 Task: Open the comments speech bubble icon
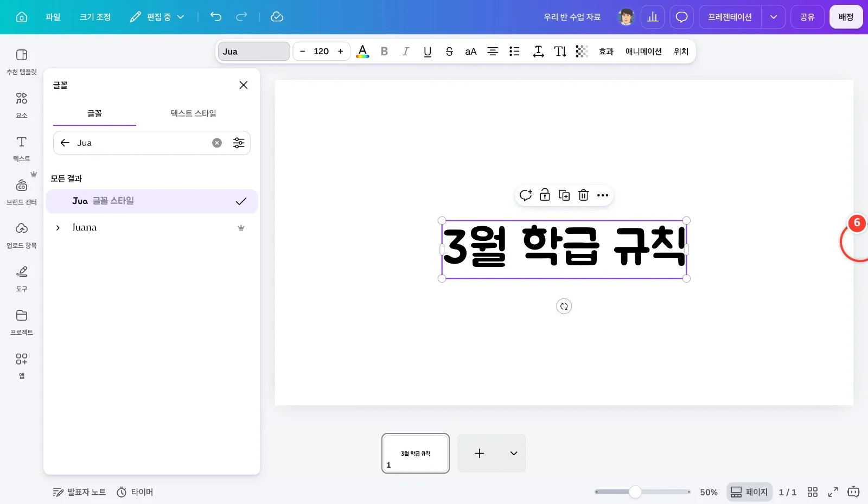pos(681,17)
